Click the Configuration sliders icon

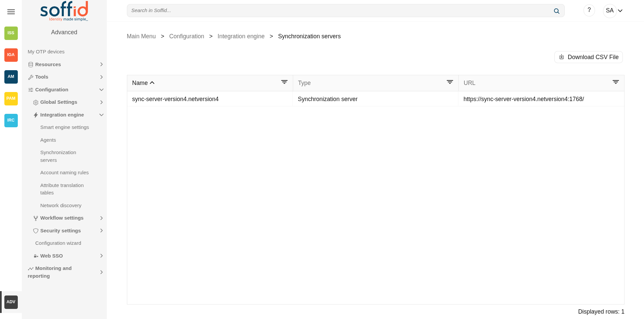coord(31,90)
